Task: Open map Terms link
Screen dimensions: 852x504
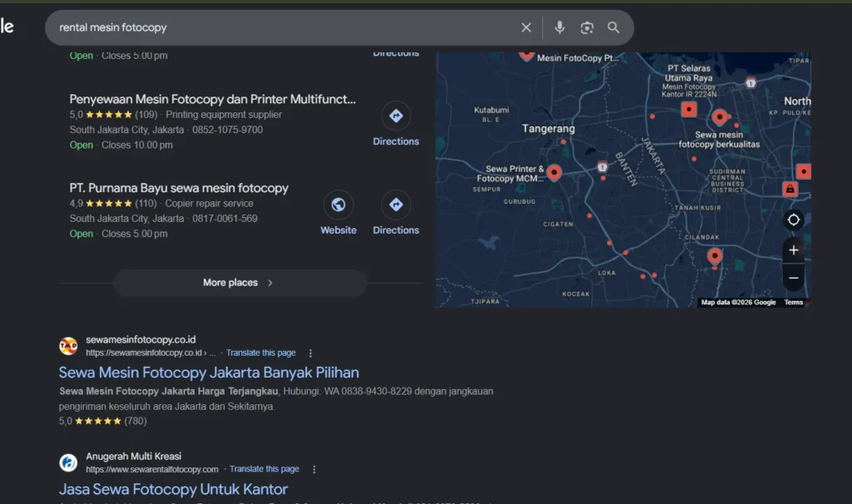Action: click(793, 303)
